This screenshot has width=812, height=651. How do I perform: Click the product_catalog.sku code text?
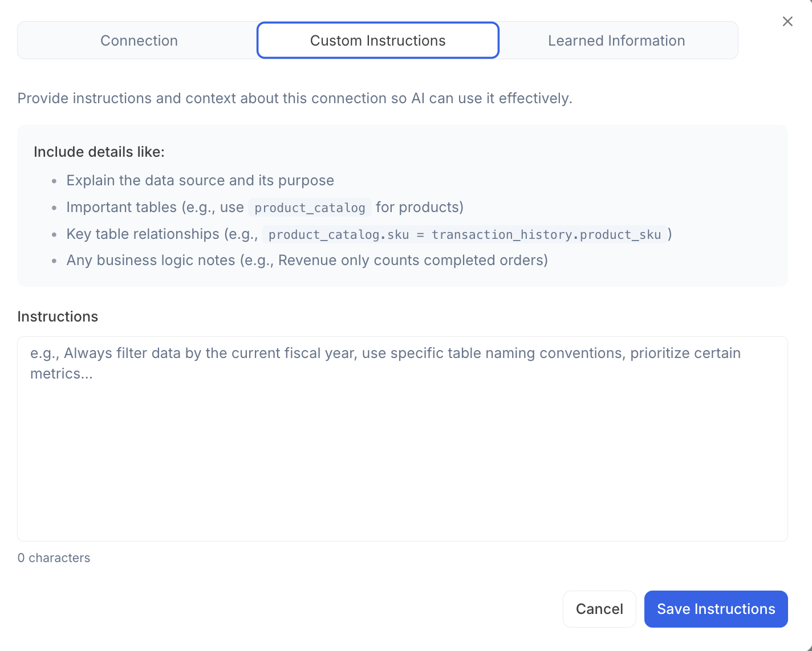(339, 234)
